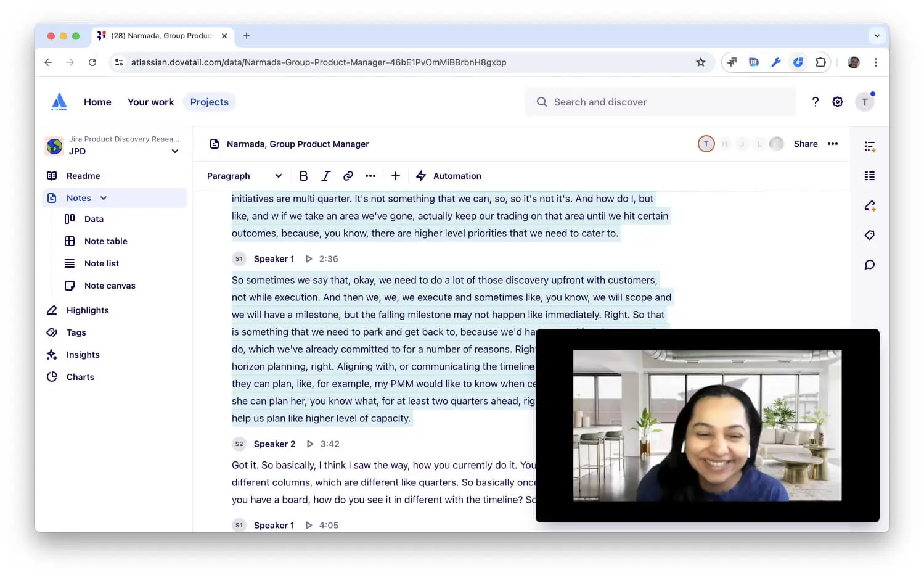The width and height of the screenshot is (924, 578).
Task: Open Your work tab
Action: 150,102
